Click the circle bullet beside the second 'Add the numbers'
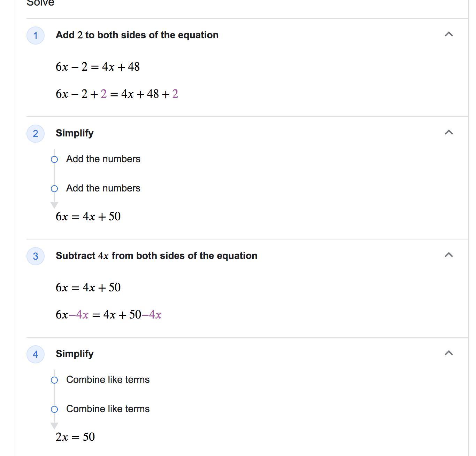Viewport: 476px width, 456px height. pos(54,189)
